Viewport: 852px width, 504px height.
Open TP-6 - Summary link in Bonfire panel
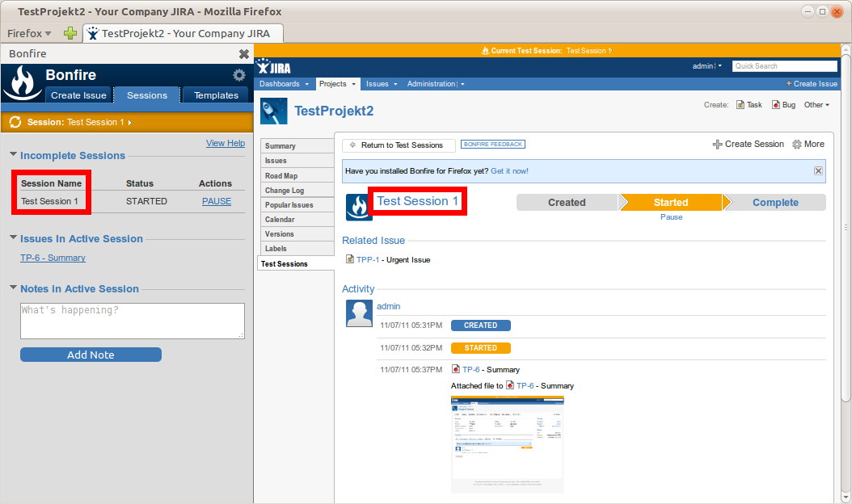[53, 258]
